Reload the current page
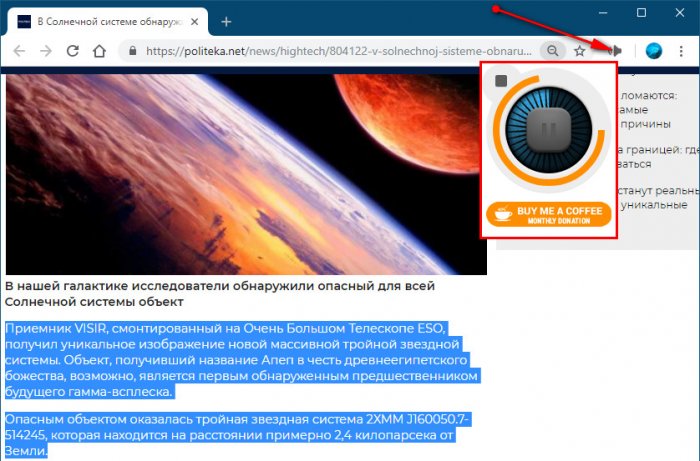 point(73,51)
